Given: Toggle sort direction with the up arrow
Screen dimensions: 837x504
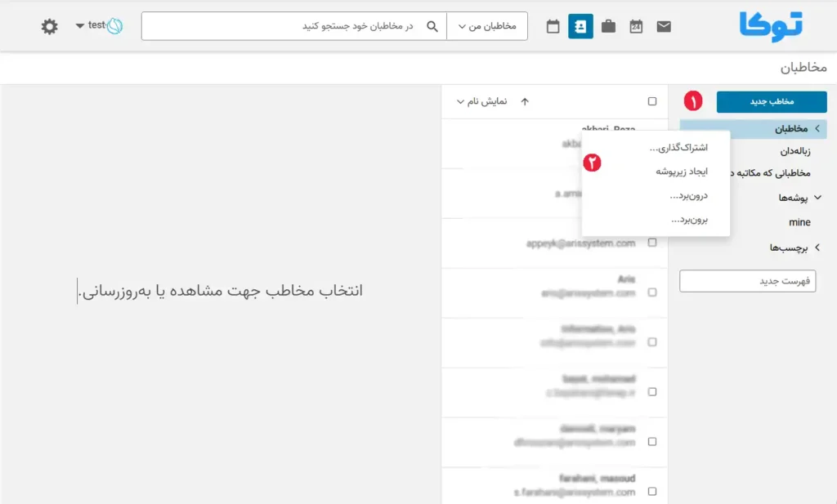Looking at the screenshot, I should (x=525, y=101).
